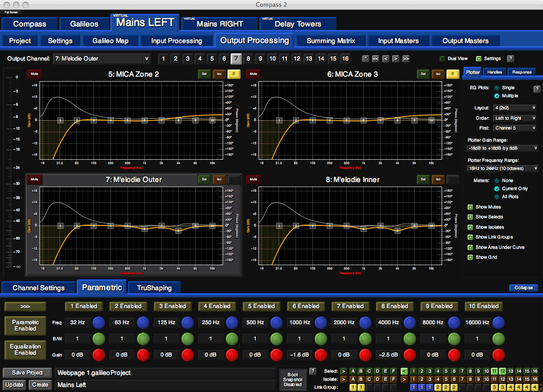Click Iso button on 6: MICA Zone 3
Viewport: 543px width, 392px height.
click(438, 74)
